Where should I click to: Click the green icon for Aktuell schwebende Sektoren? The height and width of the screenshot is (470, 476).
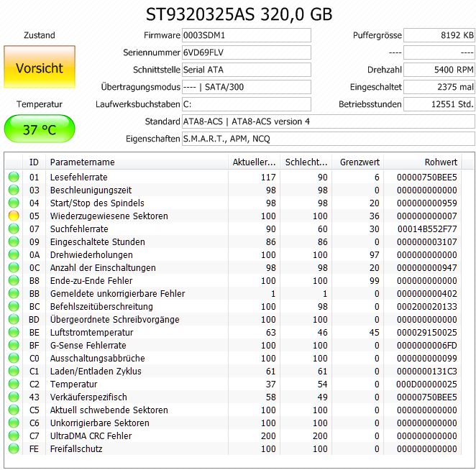tap(14, 410)
